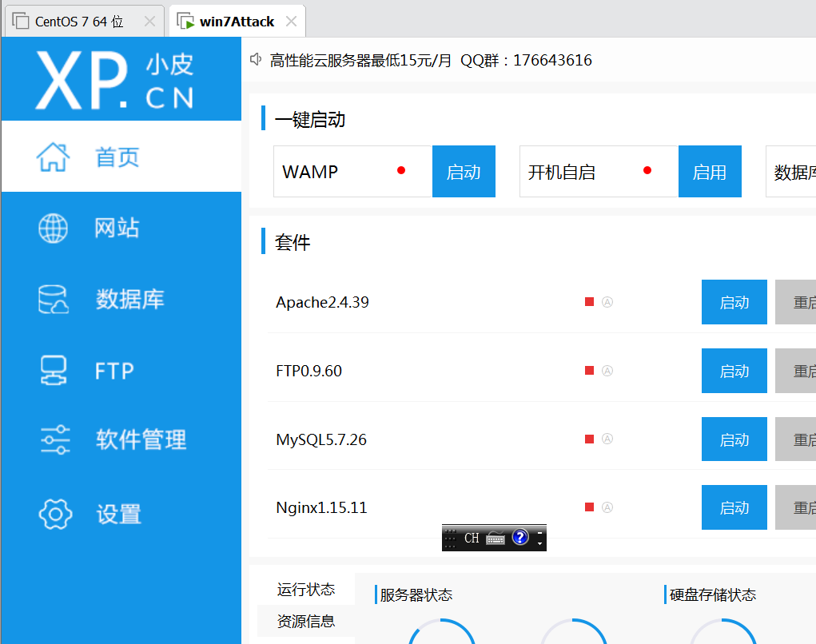Toggle auto-start circle icon for Nginx1.15.11
The image size is (816, 644).
pyautogui.click(x=608, y=507)
